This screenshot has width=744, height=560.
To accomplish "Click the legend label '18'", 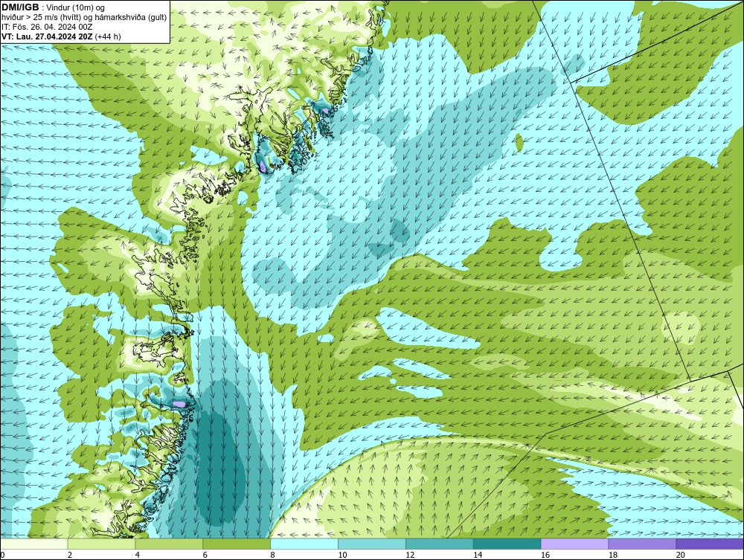I will tap(612, 555).
